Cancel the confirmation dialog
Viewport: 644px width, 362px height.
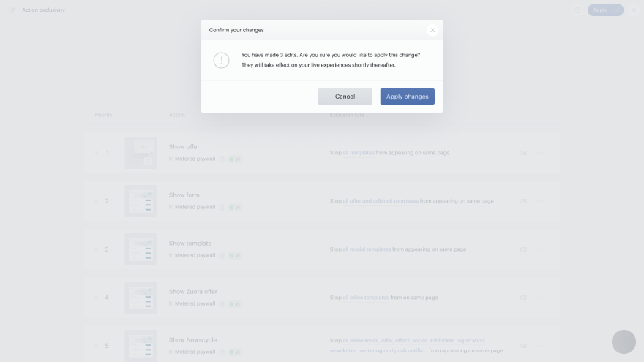[x=345, y=97]
